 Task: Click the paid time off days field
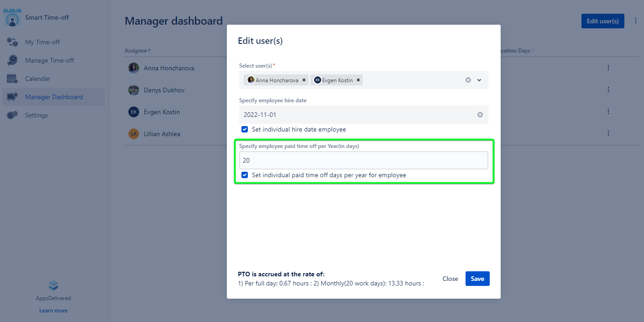tap(363, 160)
